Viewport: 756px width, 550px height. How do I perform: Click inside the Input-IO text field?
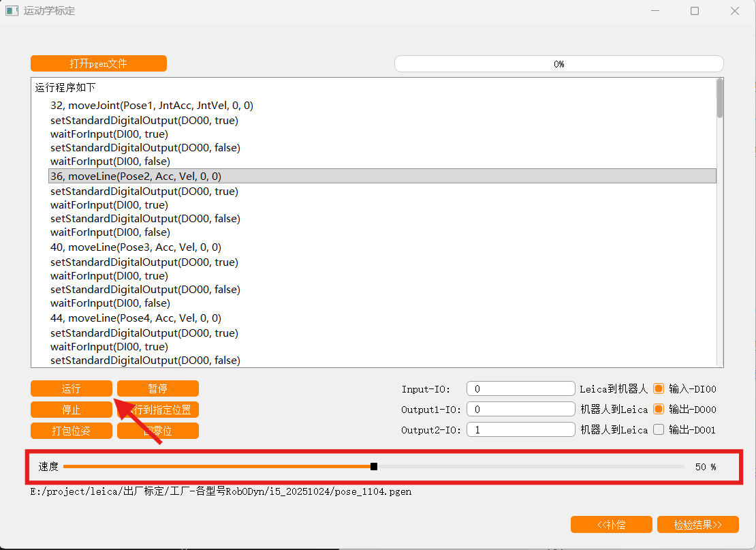[520, 388]
